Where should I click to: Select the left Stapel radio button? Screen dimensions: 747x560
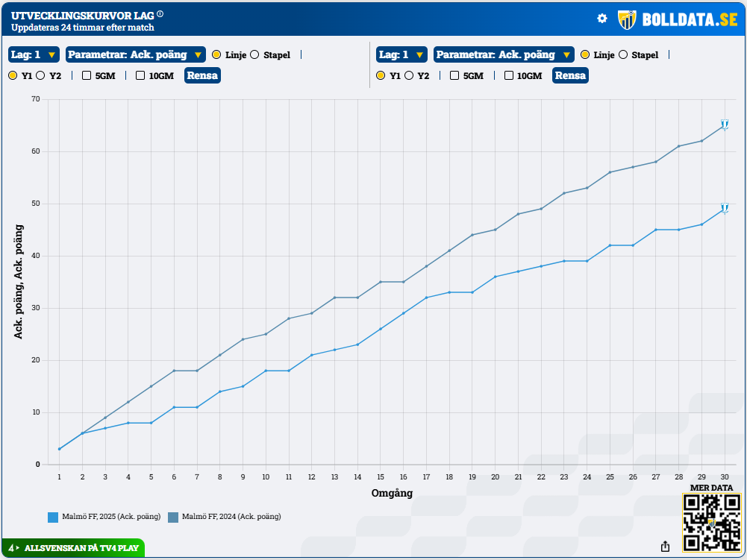pyautogui.click(x=254, y=54)
